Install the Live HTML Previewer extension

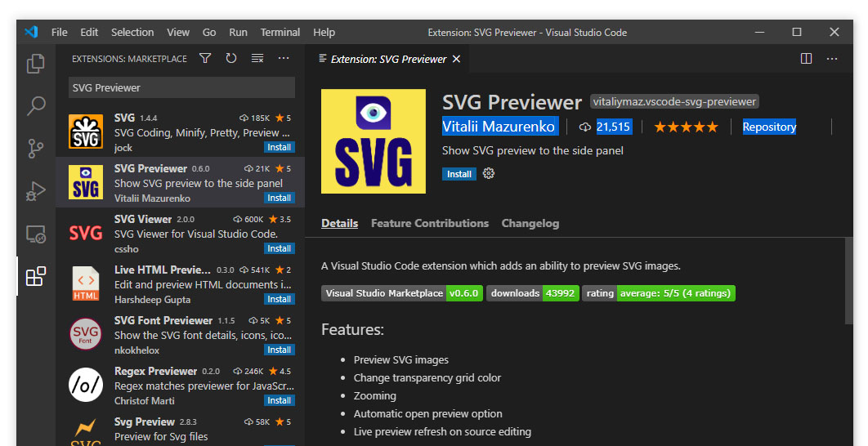[280, 299]
